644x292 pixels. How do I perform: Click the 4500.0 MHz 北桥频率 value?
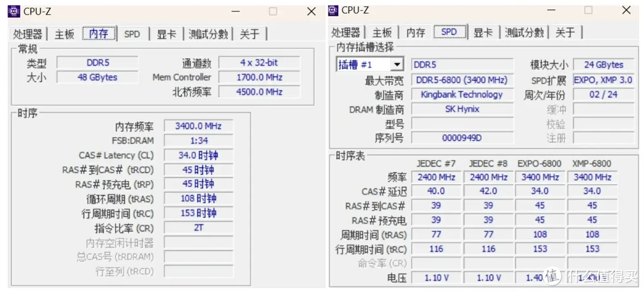tap(259, 92)
